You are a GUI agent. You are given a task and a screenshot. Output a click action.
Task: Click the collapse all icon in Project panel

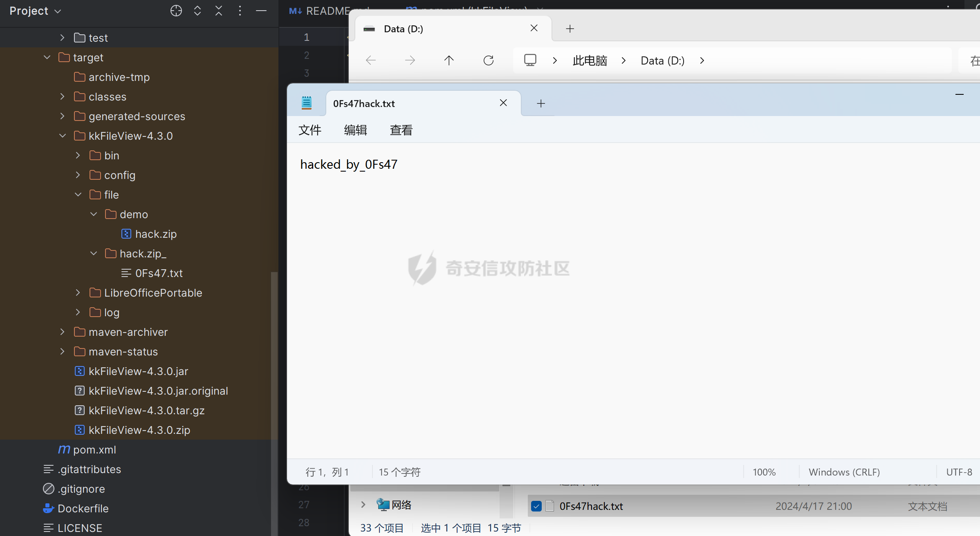pos(219,11)
